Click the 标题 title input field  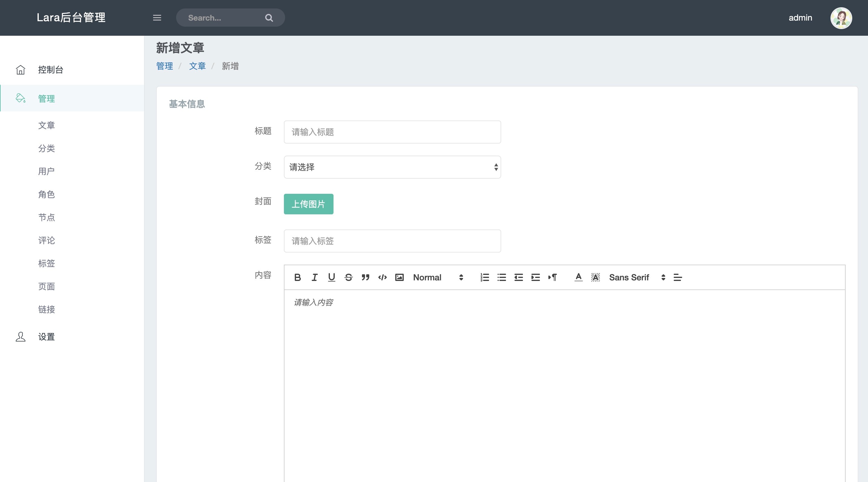(392, 132)
